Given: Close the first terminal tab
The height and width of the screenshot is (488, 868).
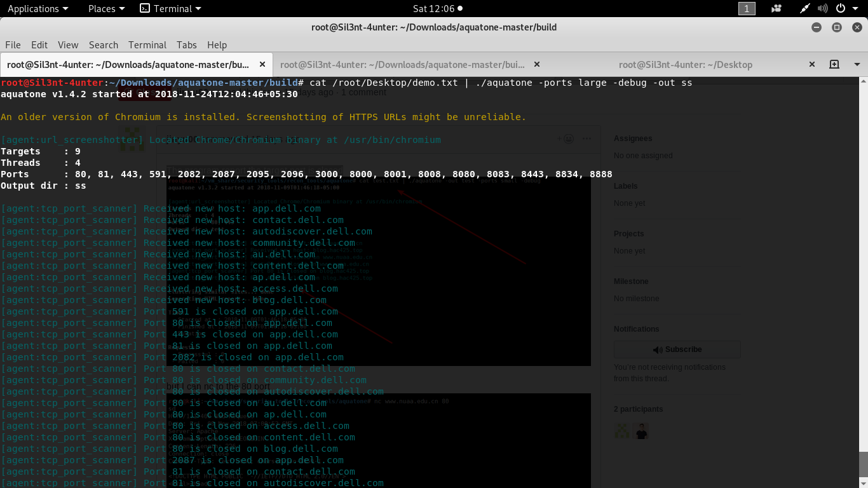Looking at the screenshot, I should tap(262, 64).
